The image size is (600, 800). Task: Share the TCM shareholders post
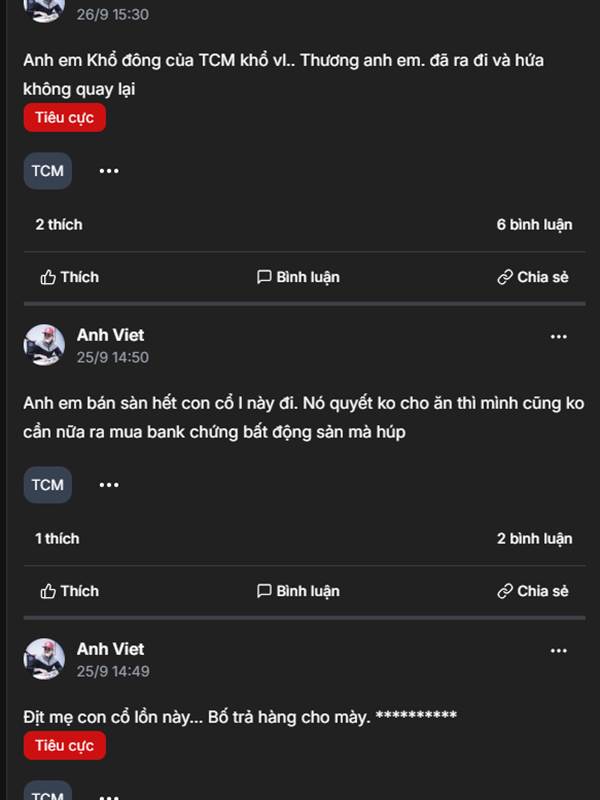pyautogui.click(x=533, y=277)
